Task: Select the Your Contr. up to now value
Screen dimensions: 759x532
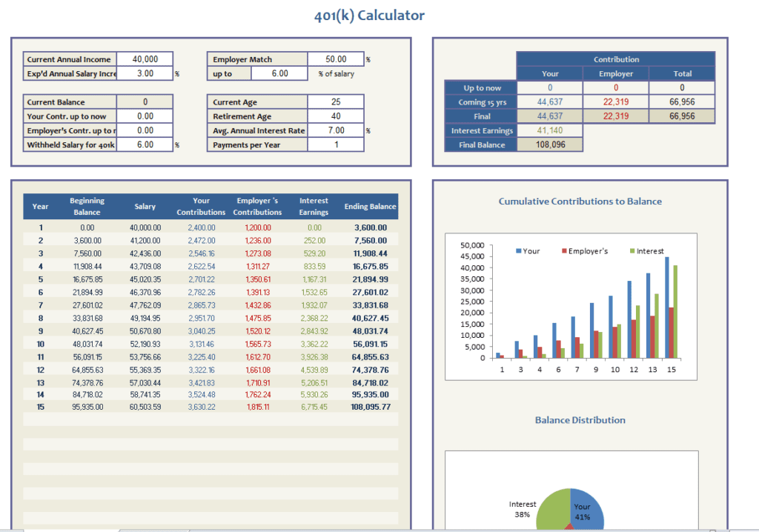Action: pyautogui.click(x=145, y=116)
